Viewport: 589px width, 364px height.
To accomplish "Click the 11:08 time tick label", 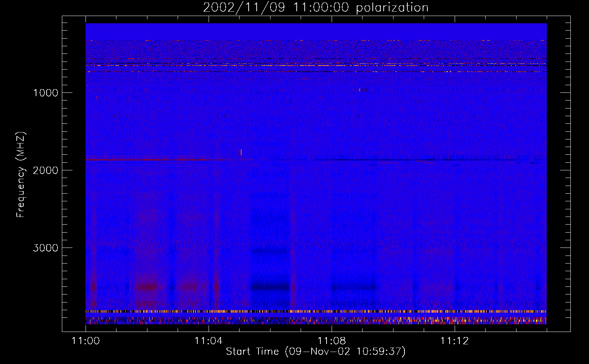I will click(x=332, y=341).
